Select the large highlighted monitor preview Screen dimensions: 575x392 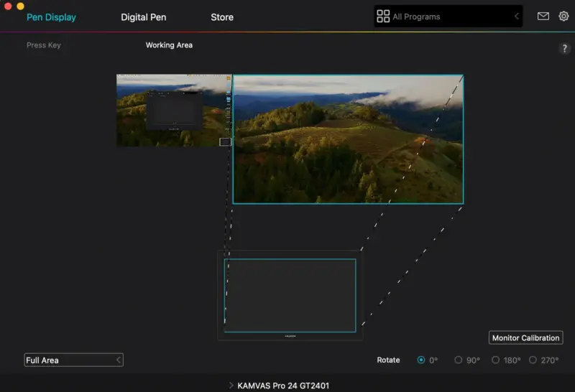coord(348,139)
